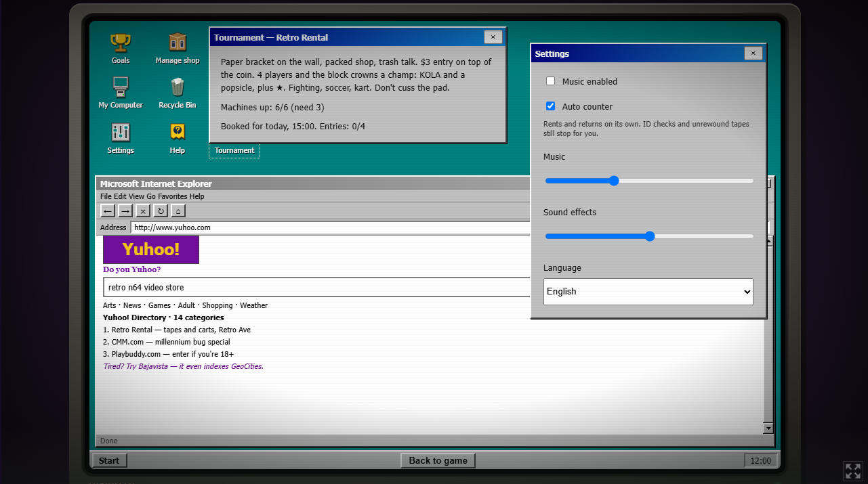Viewport: 868px width, 484px height.
Task: Open the File menu in Internet Explorer
Action: point(106,196)
